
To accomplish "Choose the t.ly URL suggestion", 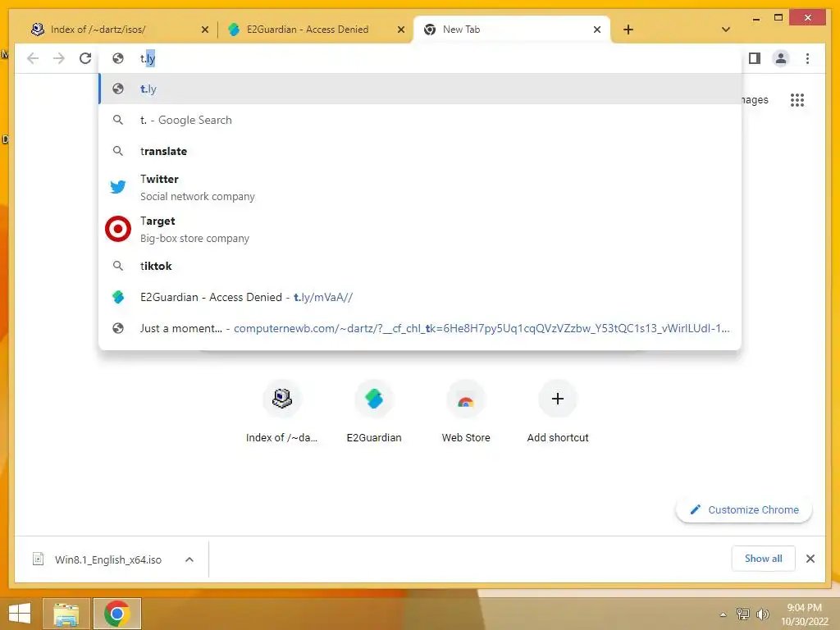I will click(x=421, y=89).
